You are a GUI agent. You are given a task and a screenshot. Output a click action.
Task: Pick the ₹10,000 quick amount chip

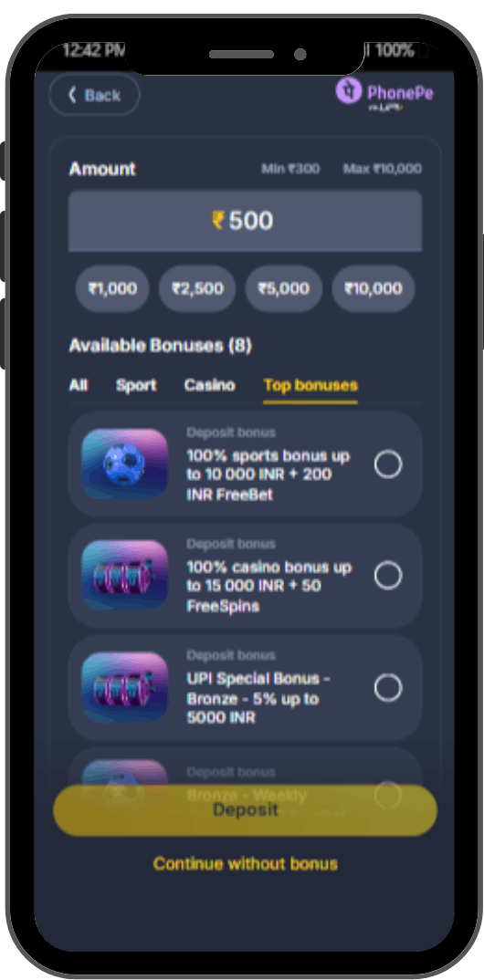point(374,288)
